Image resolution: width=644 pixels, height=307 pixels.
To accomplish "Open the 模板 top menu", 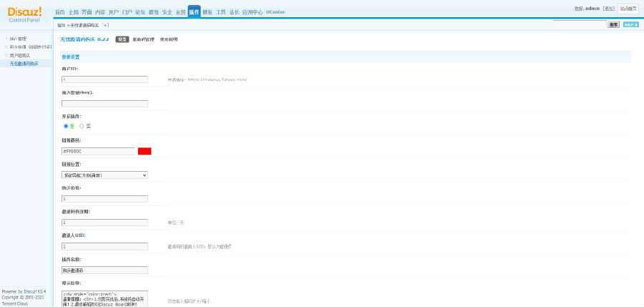I will coord(208,12).
